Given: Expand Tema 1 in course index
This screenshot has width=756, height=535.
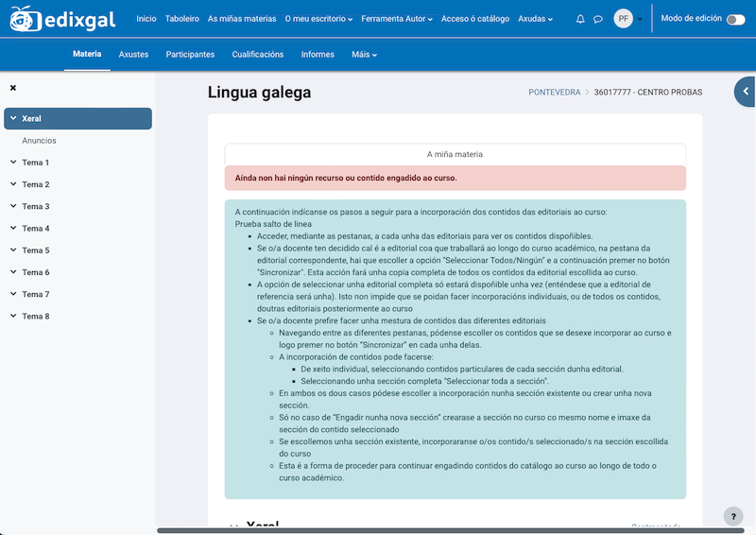Looking at the screenshot, I should point(14,163).
